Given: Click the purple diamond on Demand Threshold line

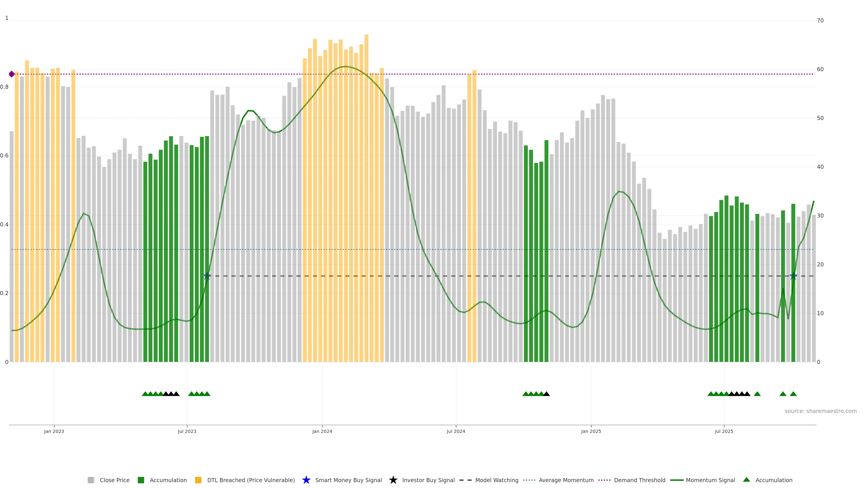Looking at the screenshot, I should tap(12, 74).
